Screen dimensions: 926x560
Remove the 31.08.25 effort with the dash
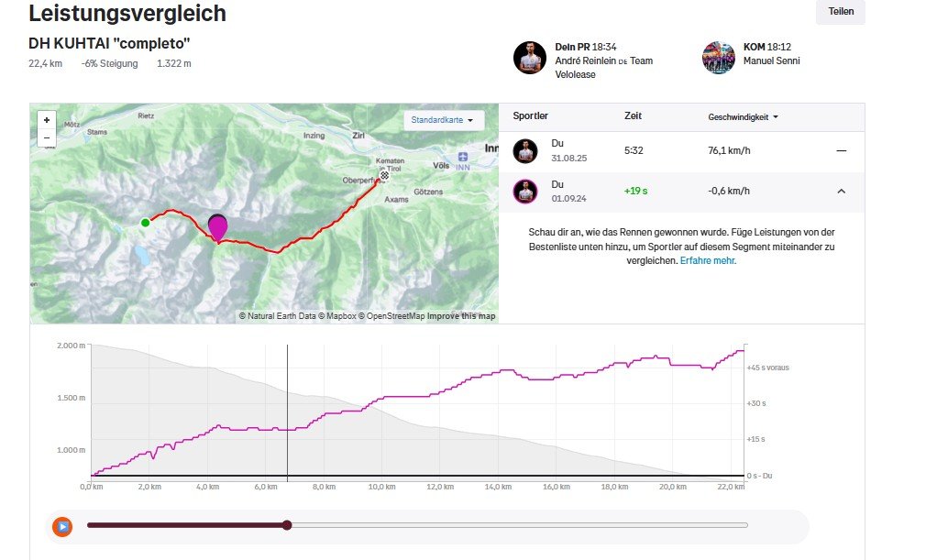(841, 150)
